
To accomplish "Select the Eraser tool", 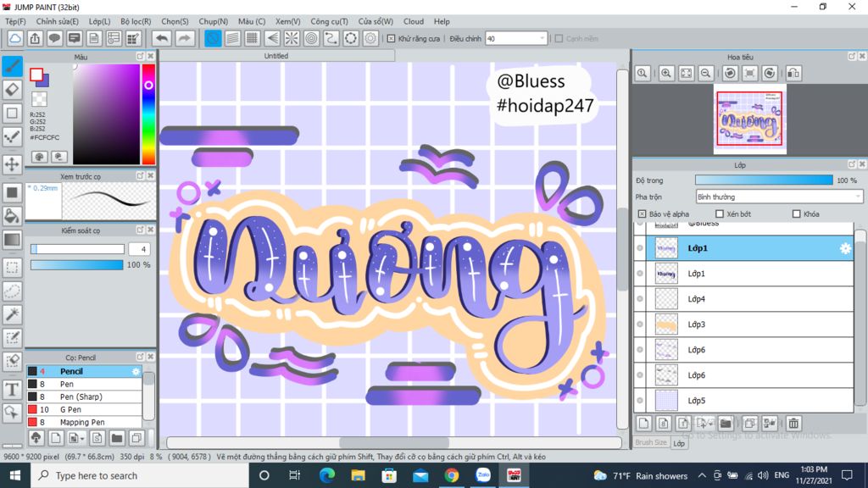I will tap(12, 90).
